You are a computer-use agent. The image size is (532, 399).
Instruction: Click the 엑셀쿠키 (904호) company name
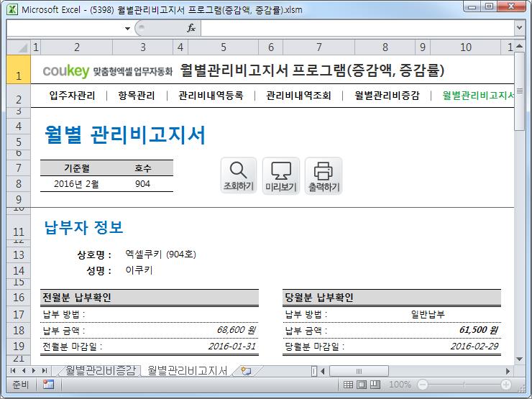click(160, 254)
